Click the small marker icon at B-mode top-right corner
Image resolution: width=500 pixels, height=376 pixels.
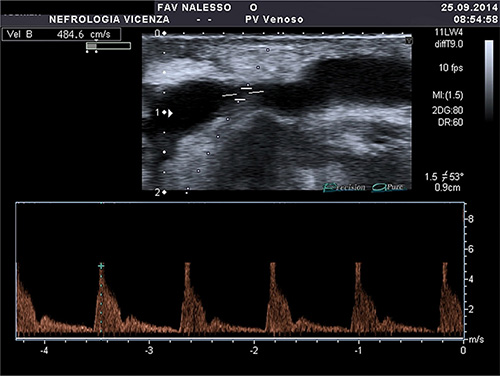pos(409,41)
